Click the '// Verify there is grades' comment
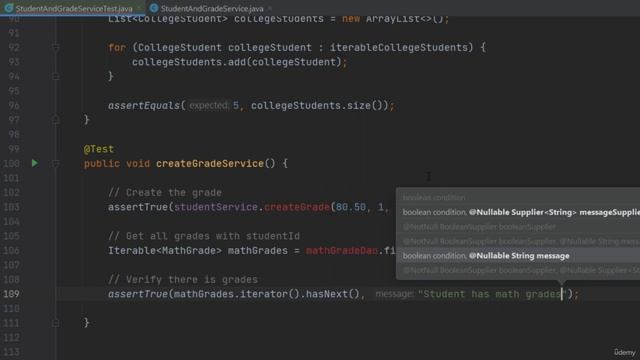The image size is (640, 360). 183,280
